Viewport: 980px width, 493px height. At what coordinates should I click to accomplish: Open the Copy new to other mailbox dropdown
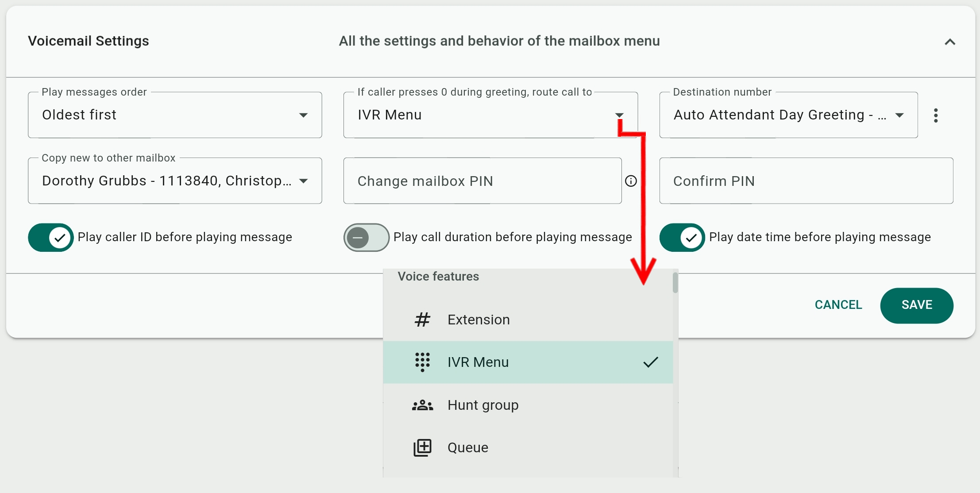click(174, 181)
